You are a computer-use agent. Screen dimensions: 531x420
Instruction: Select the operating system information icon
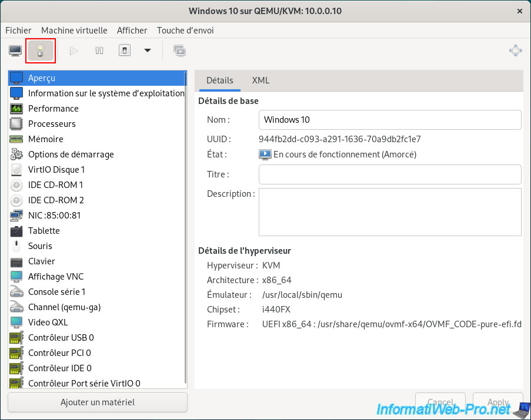[16, 93]
